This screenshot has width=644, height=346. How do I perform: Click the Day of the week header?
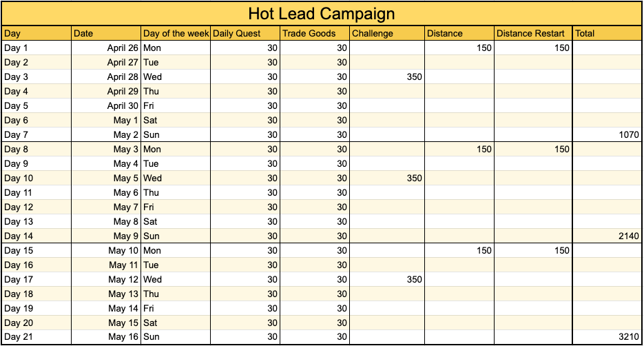(176, 33)
